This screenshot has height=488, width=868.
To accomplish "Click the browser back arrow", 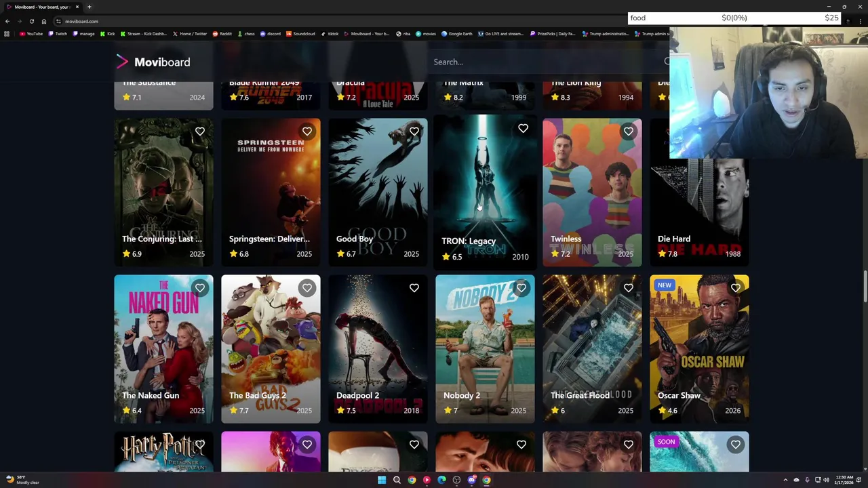I will tap(7, 21).
